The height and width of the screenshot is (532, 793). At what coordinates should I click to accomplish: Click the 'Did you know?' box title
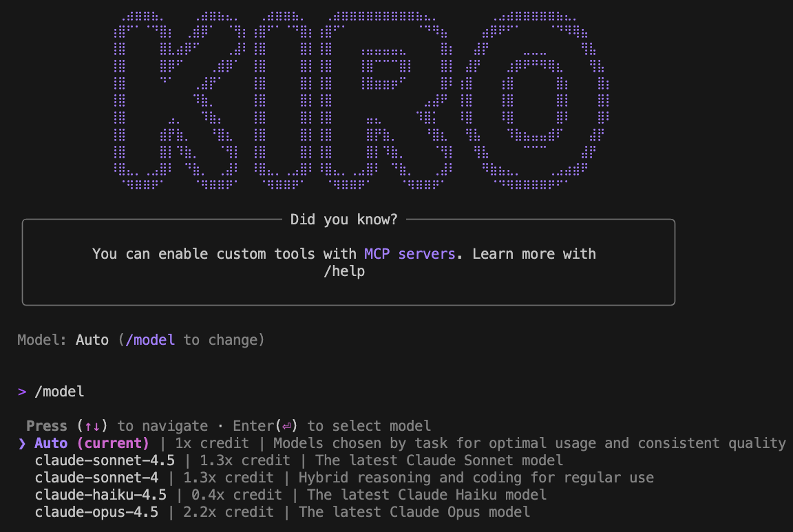(344, 220)
